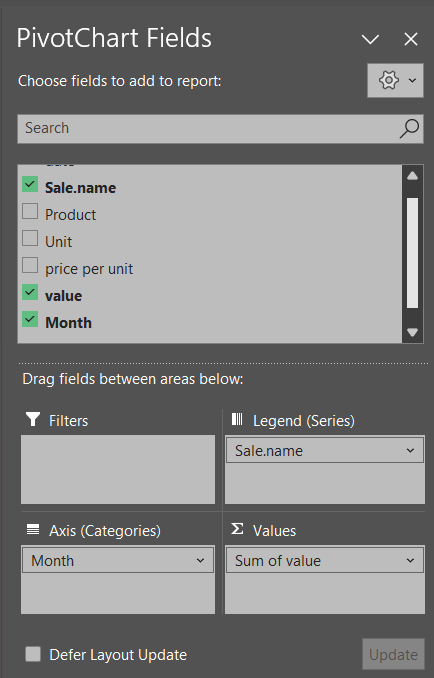434x678 pixels.
Task: Open the Tools gear settings menu
Action: click(395, 80)
